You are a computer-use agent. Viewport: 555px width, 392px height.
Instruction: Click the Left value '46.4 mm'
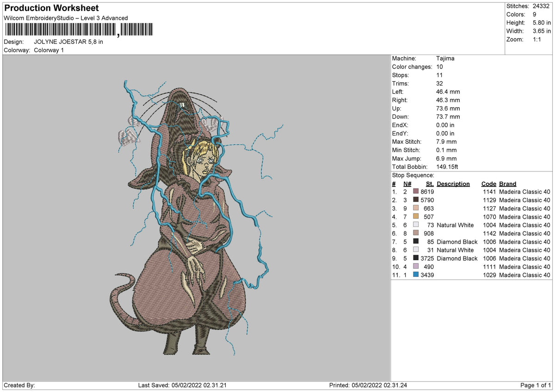pyautogui.click(x=448, y=92)
